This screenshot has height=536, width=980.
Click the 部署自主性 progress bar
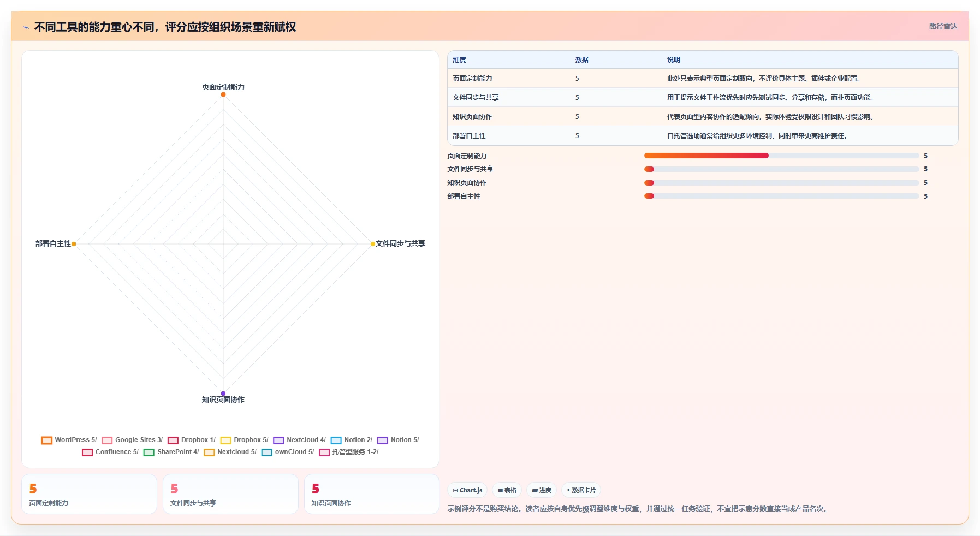[782, 196]
